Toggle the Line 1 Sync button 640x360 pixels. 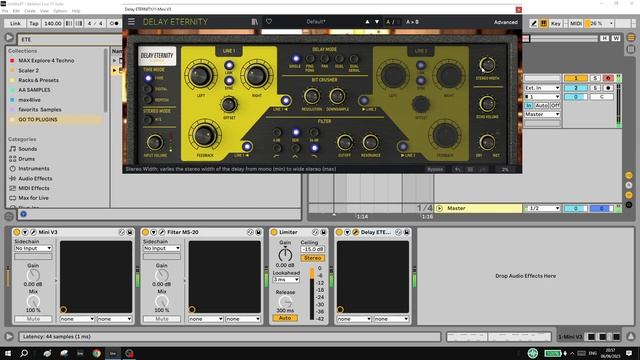[x=229, y=80]
